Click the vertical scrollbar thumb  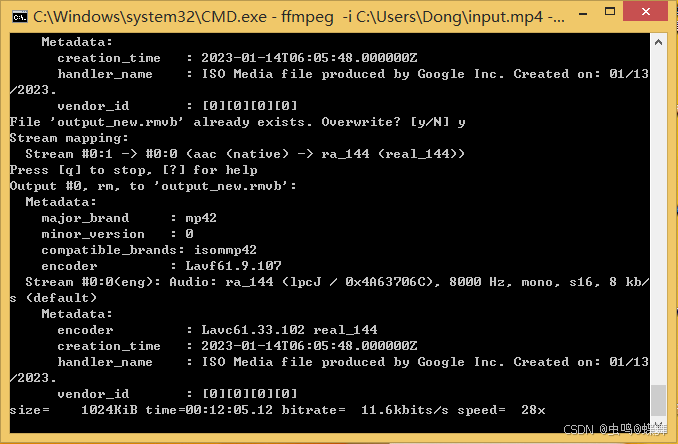click(x=658, y=400)
